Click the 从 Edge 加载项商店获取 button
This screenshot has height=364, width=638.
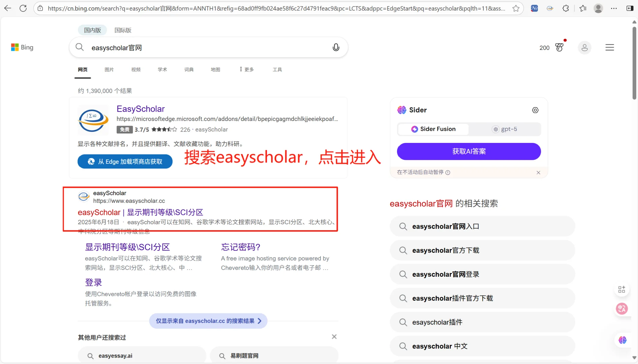(x=125, y=161)
